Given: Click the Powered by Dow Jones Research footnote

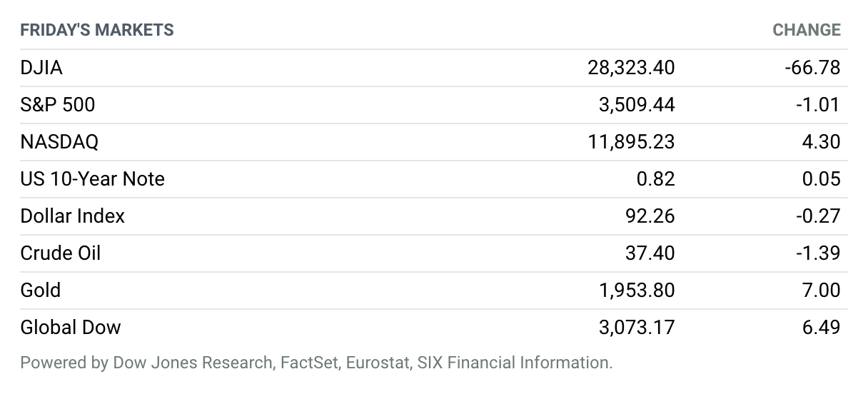Looking at the screenshot, I should [x=316, y=363].
